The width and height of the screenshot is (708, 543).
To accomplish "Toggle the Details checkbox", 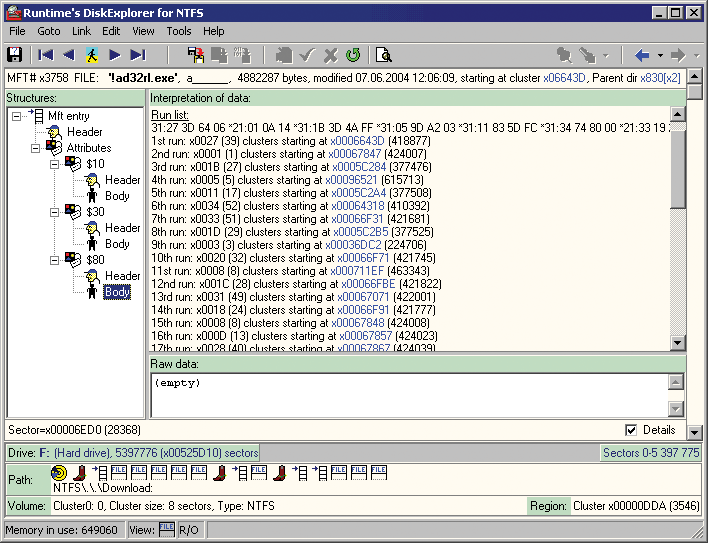I will 631,430.
